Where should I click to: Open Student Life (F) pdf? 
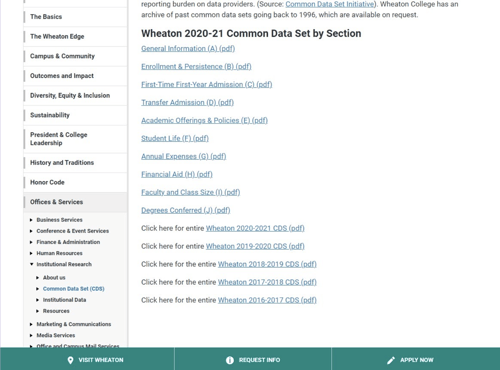pos(175,139)
